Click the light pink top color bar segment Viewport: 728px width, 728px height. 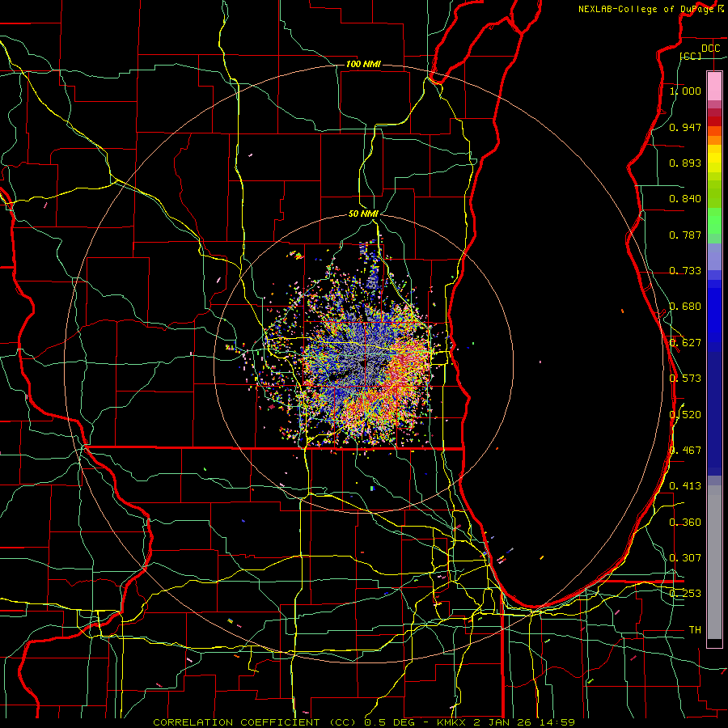pos(714,86)
